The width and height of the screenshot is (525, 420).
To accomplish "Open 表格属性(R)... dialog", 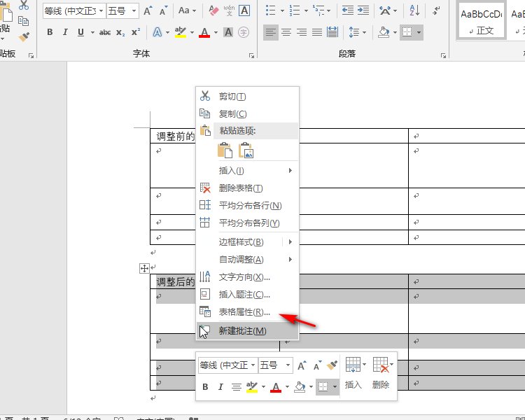I will [248, 311].
